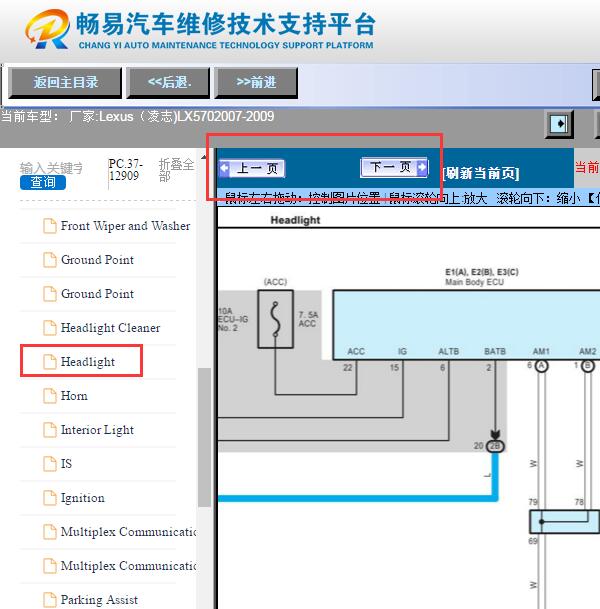This screenshot has height=609, width=600.
Task: Click left arrow icon on 上一页
Action: click(224, 168)
